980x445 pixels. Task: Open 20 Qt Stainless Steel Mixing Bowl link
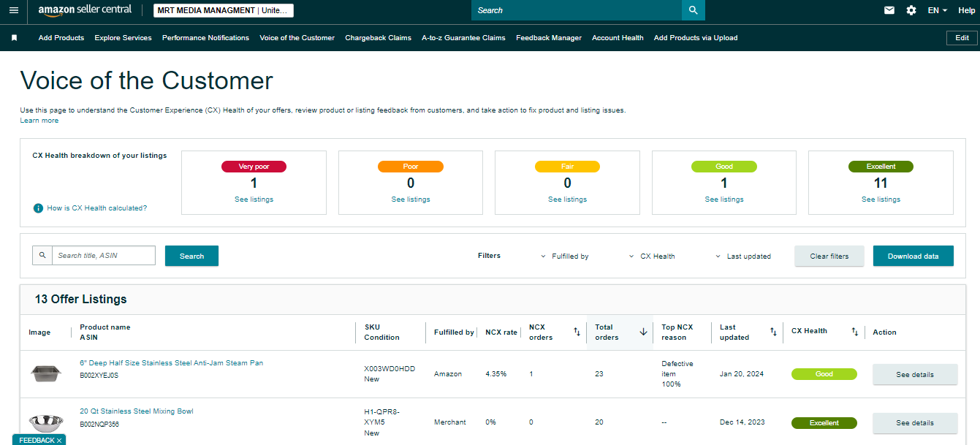(137, 411)
